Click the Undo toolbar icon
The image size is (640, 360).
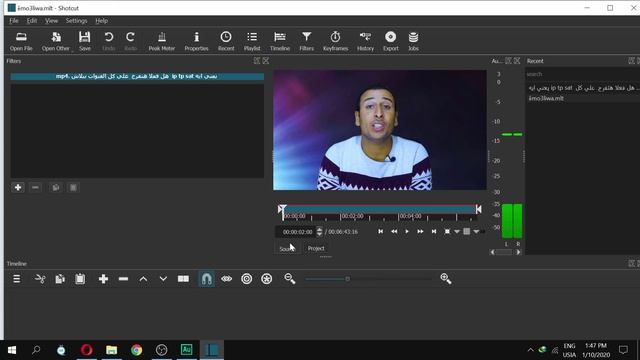pyautogui.click(x=109, y=41)
